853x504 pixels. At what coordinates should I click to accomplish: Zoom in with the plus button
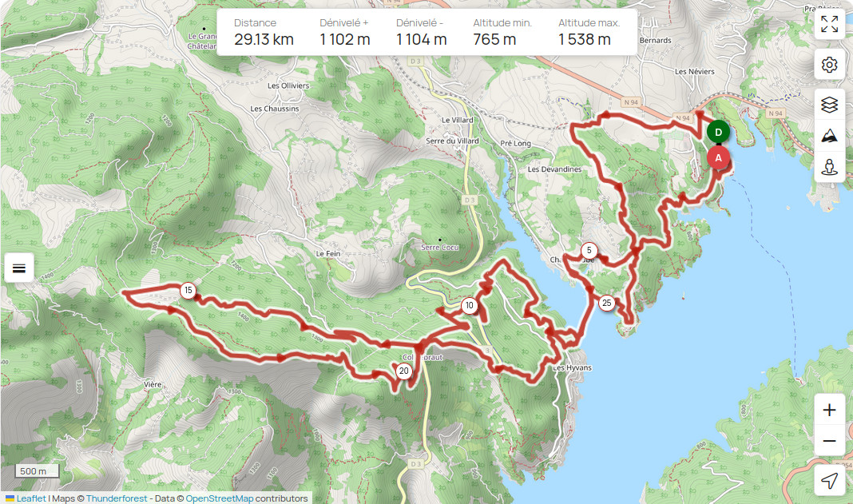[829, 409]
